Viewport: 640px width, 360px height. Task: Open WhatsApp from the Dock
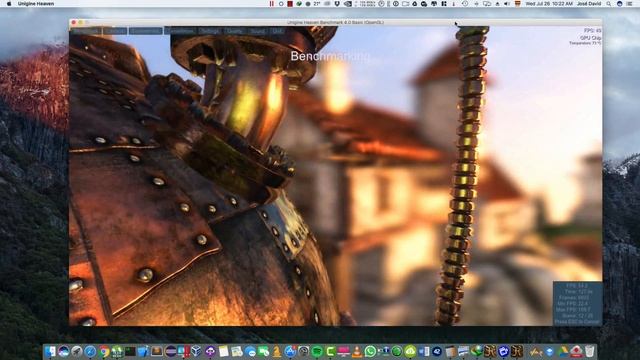click(x=370, y=351)
